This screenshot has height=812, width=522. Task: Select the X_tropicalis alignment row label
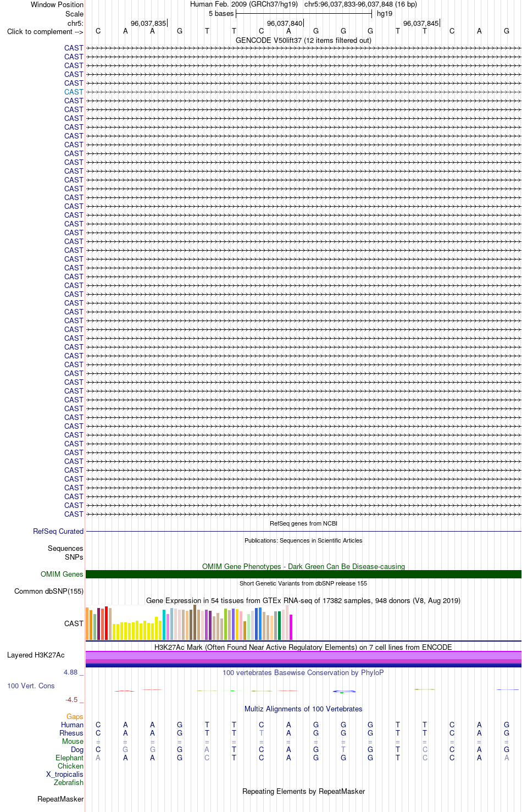pyautogui.click(x=65, y=774)
